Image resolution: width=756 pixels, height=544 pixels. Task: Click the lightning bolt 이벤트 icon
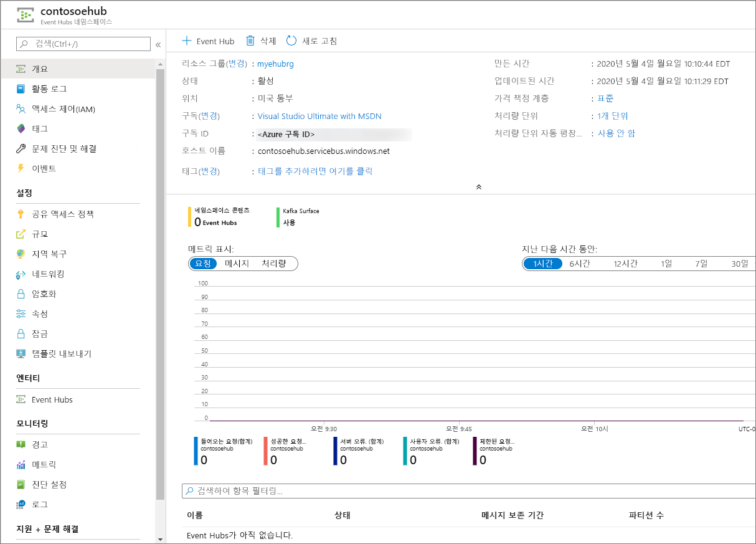pyautogui.click(x=21, y=169)
